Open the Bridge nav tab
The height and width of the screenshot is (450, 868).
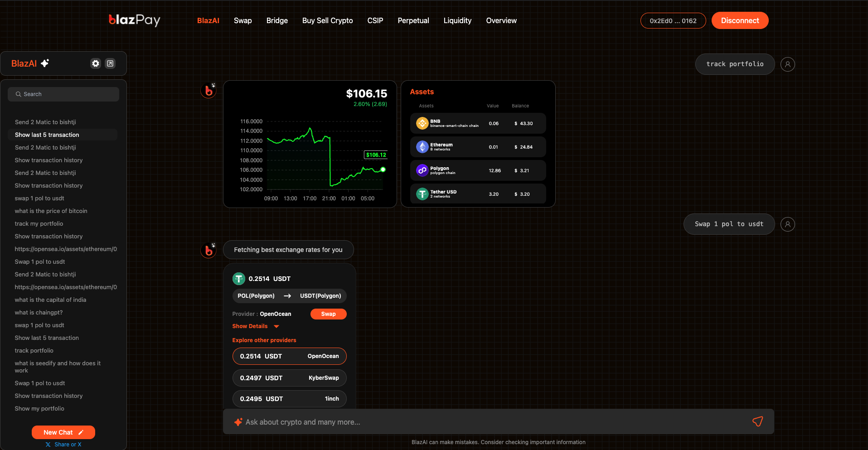277,20
